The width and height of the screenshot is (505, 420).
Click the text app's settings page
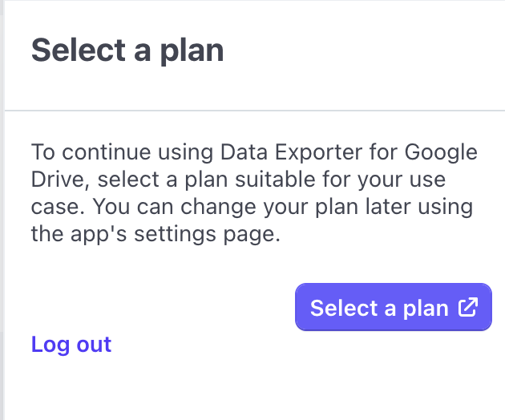(176, 234)
